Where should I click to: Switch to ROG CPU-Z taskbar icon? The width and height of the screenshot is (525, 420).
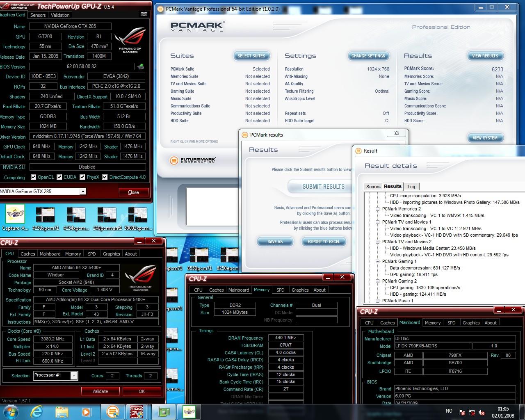point(137,411)
